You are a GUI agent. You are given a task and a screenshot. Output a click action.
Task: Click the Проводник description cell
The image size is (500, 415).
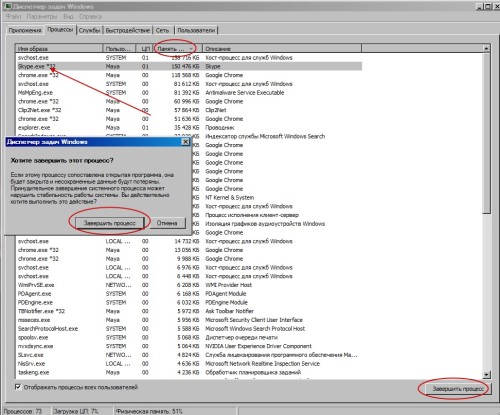pos(220,128)
